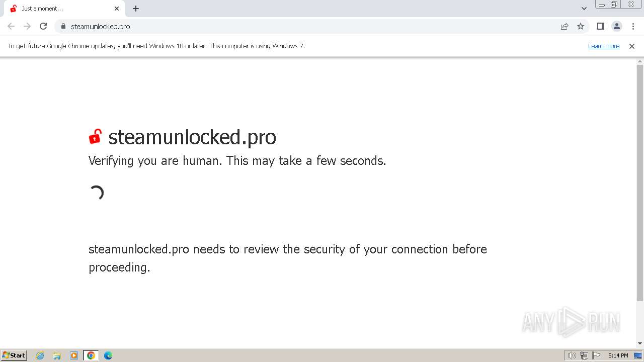Launch Internet Explorer from the taskbar
Image resolution: width=644 pixels, height=362 pixels.
(40, 355)
